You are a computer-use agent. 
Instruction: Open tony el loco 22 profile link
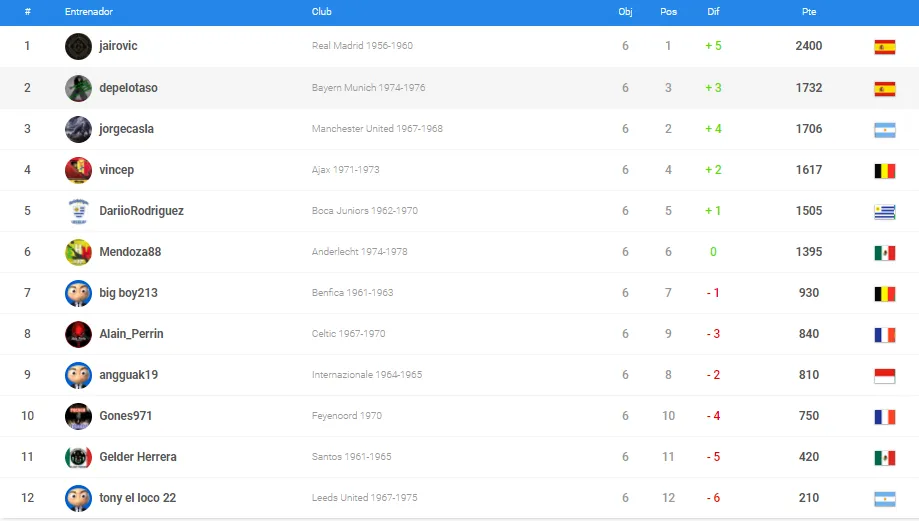[x=138, y=498]
